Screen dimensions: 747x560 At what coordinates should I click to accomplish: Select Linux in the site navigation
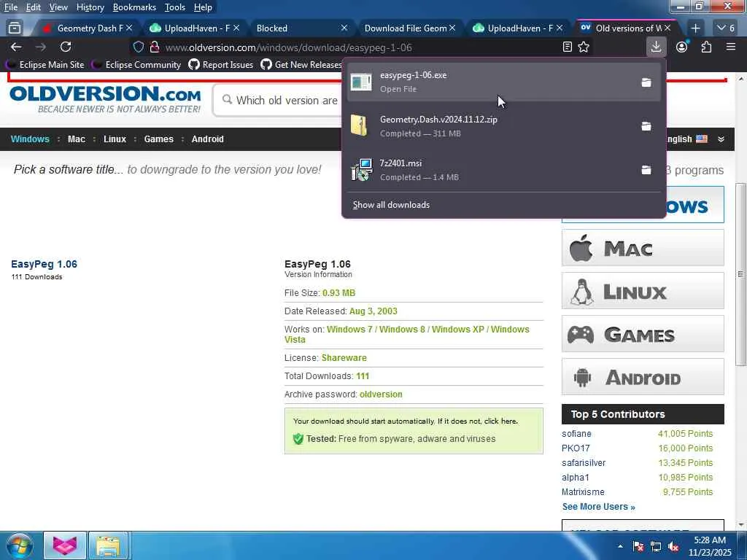[115, 139]
